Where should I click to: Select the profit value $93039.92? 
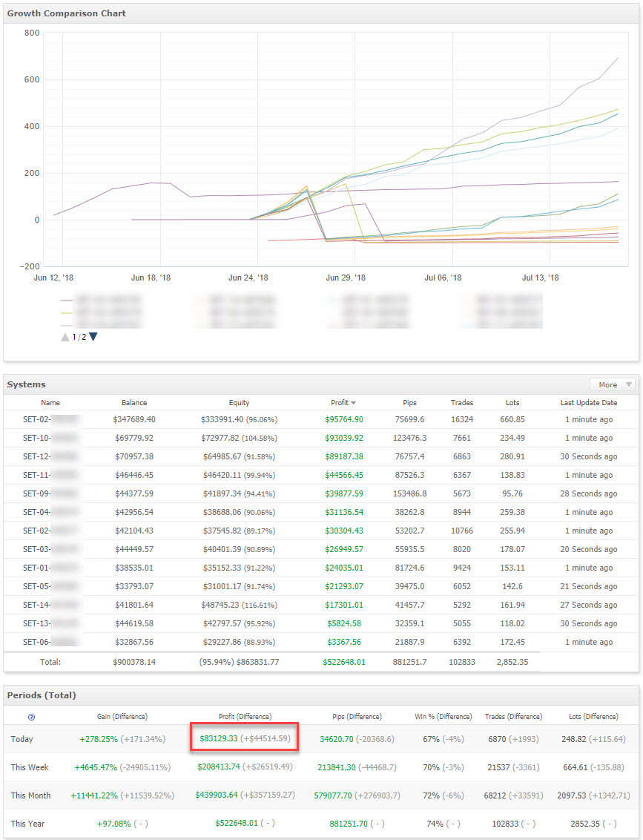click(343, 438)
